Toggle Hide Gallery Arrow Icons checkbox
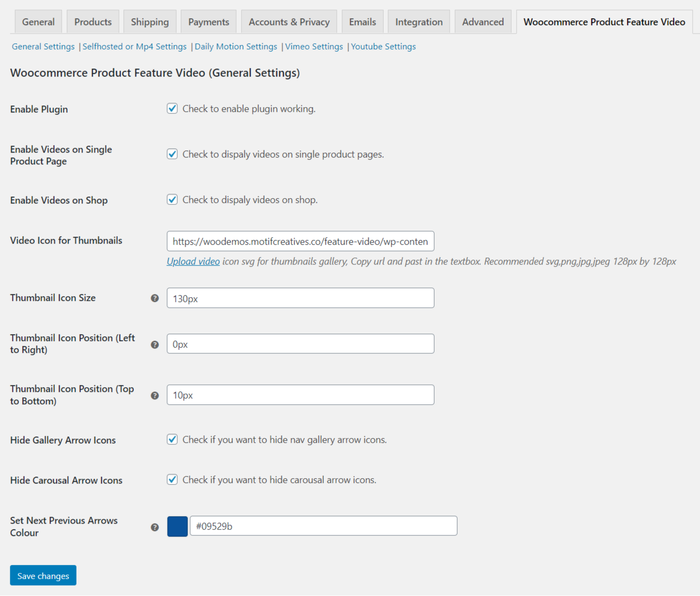The width and height of the screenshot is (700, 596). pyautogui.click(x=172, y=440)
